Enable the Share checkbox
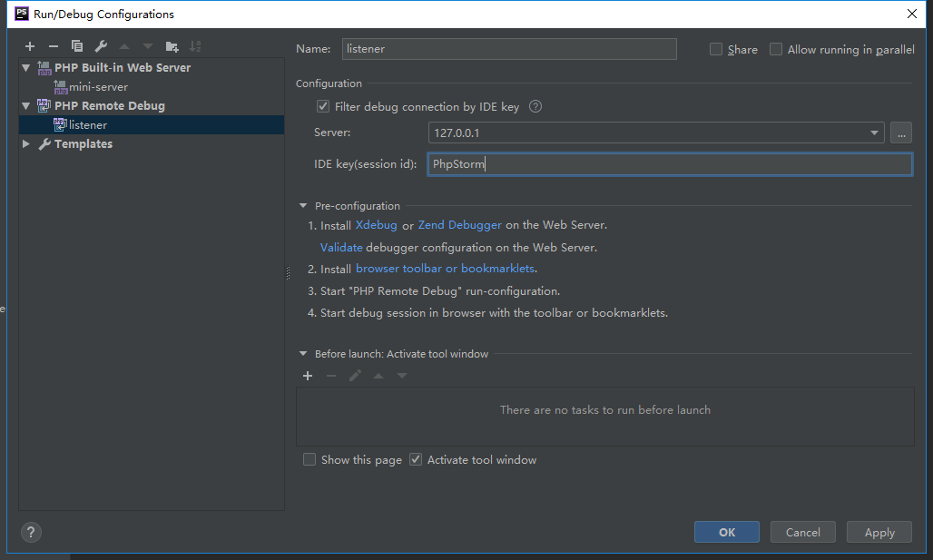The image size is (933, 560). (x=716, y=50)
